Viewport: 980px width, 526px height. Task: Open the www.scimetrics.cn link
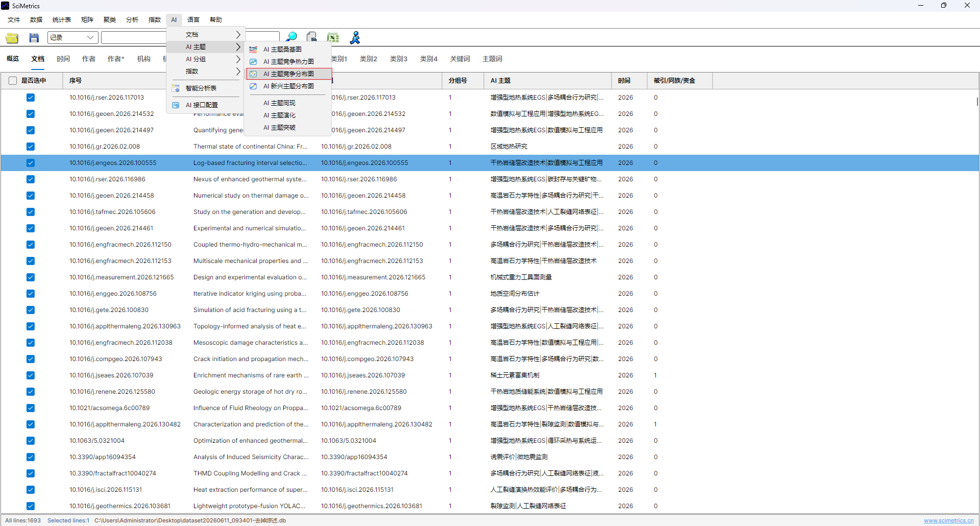(x=948, y=520)
